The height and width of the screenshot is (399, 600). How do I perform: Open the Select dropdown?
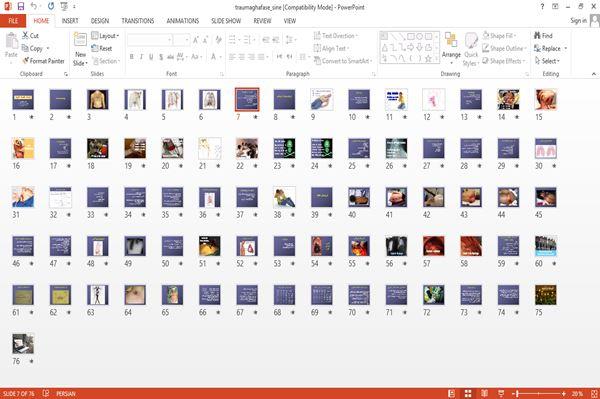547,61
